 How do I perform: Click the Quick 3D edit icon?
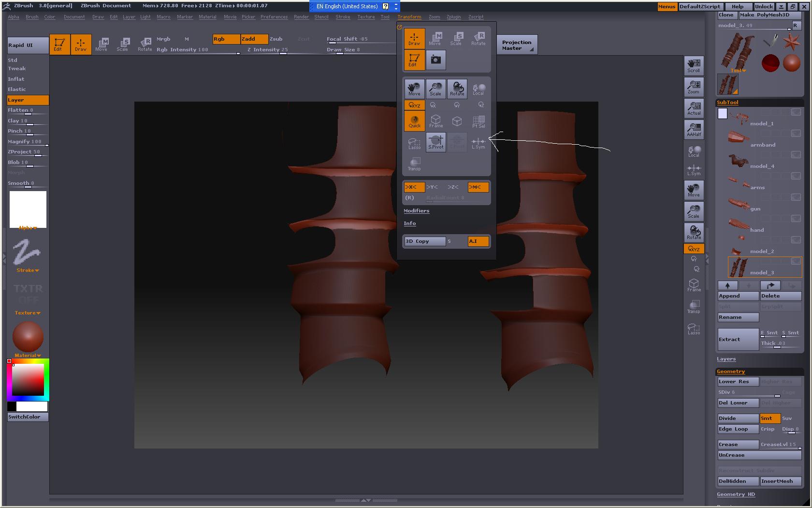pyautogui.click(x=414, y=121)
